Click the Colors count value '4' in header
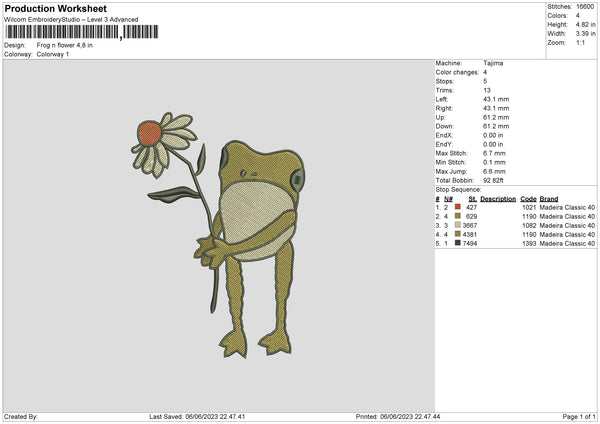The height and width of the screenshot is (424, 600). [x=577, y=16]
